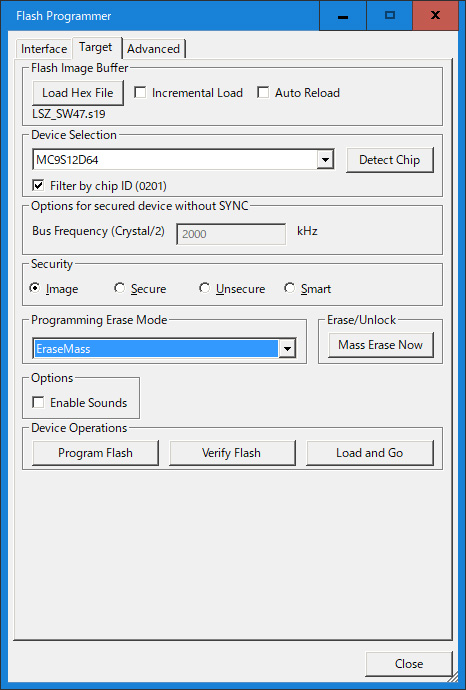The height and width of the screenshot is (690, 466).
Task: Switch to the Interface tab
Action: point(44,48)
